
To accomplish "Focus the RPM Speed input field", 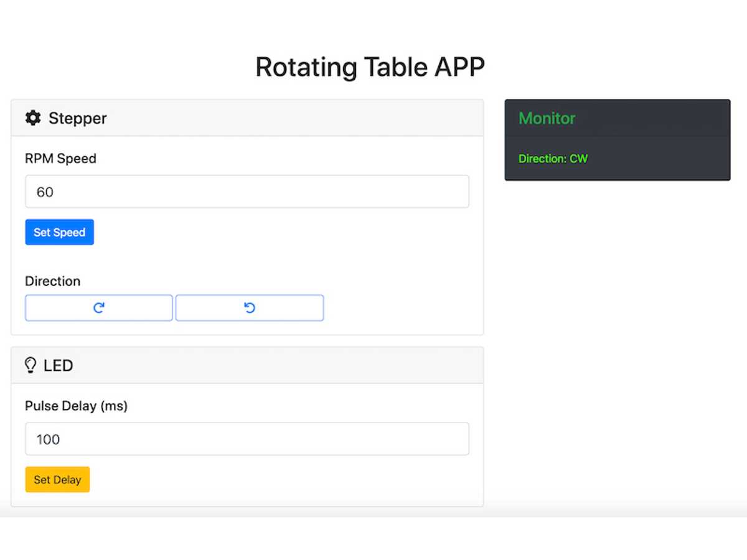I will click(x=247, y=192).
